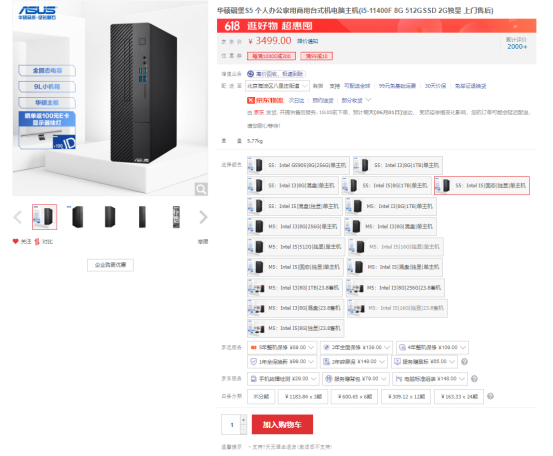The image size is (553, 456).
Task: Choose the ¥163.33 x 24 installment option
Action: click(459, 396)
